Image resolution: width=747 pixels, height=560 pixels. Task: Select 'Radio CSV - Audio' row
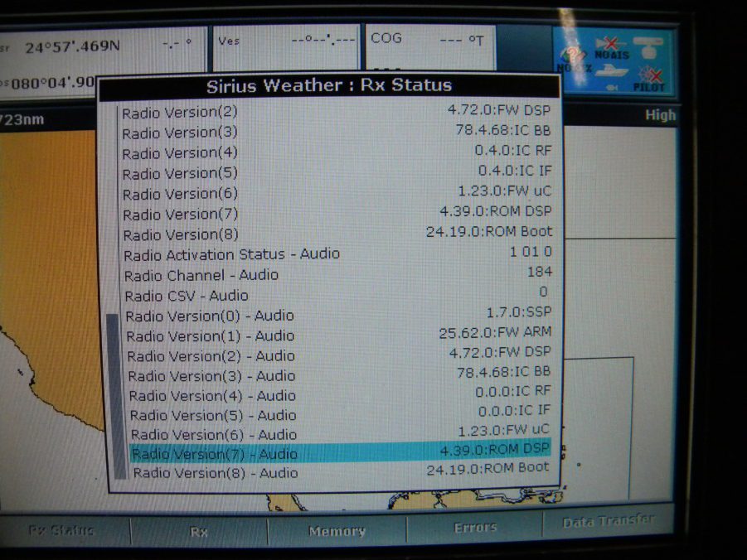[x=337, y=295]
